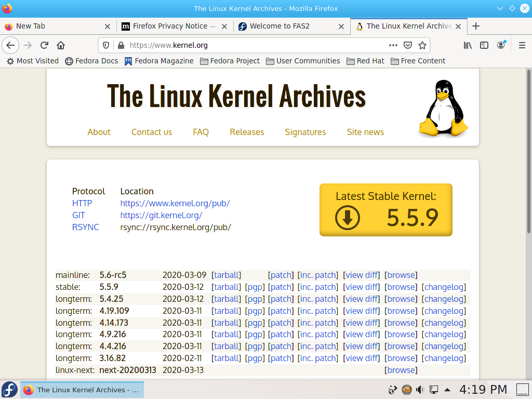This screenshot has height=399, width=532.
Task: Expand Fedora Project bookmark folder
Action: 230,61
